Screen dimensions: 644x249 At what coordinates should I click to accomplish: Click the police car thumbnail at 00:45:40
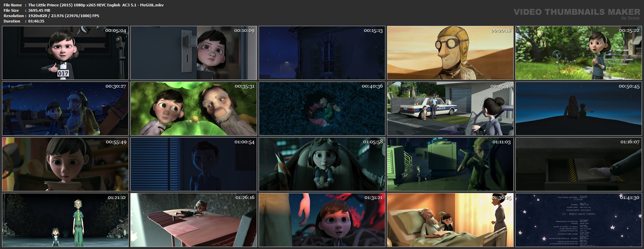(450, 108)
